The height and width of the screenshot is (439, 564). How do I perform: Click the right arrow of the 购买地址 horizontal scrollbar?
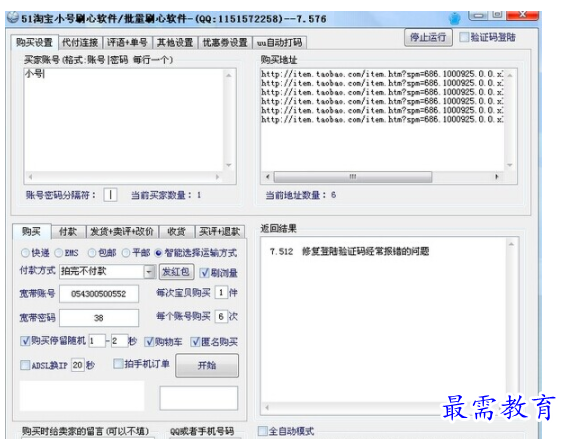(x=497, y=177)
